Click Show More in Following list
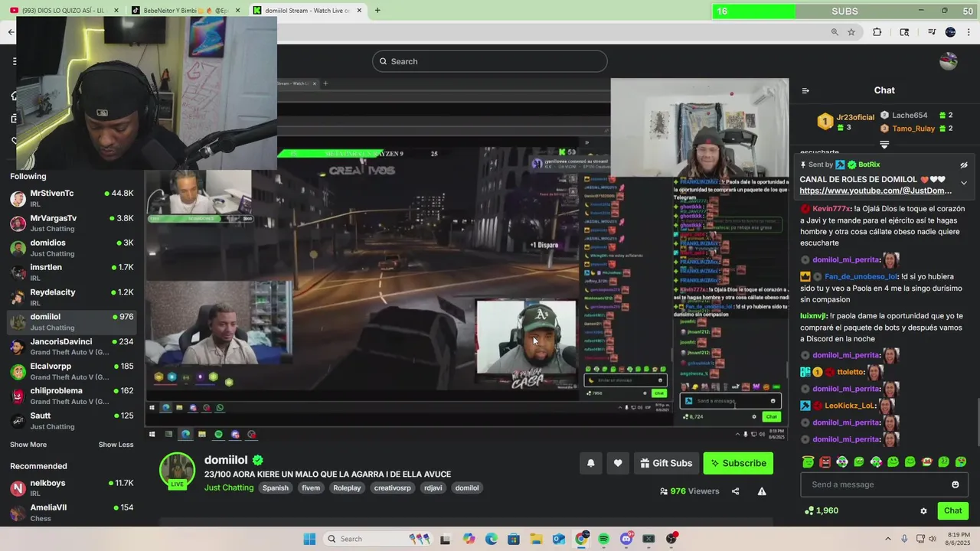Viewport: 980px width, 551px height. pyautogui.click(x=28, y=445)
